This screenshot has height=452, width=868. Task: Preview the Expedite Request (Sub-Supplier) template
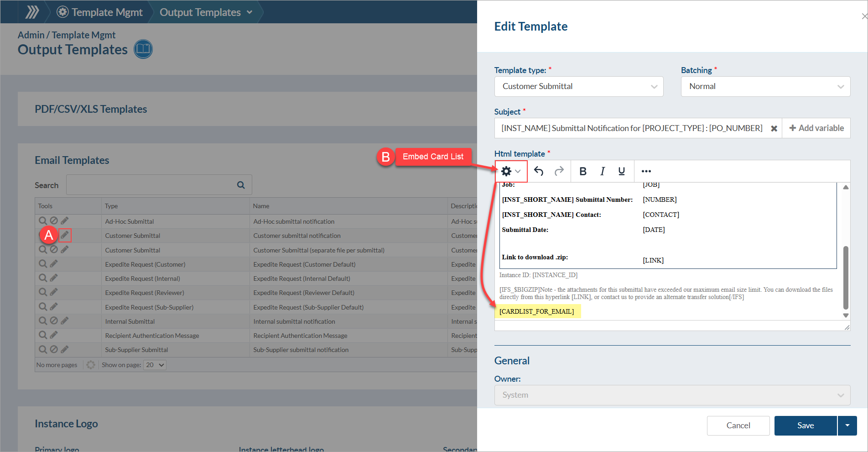[43, 307]
